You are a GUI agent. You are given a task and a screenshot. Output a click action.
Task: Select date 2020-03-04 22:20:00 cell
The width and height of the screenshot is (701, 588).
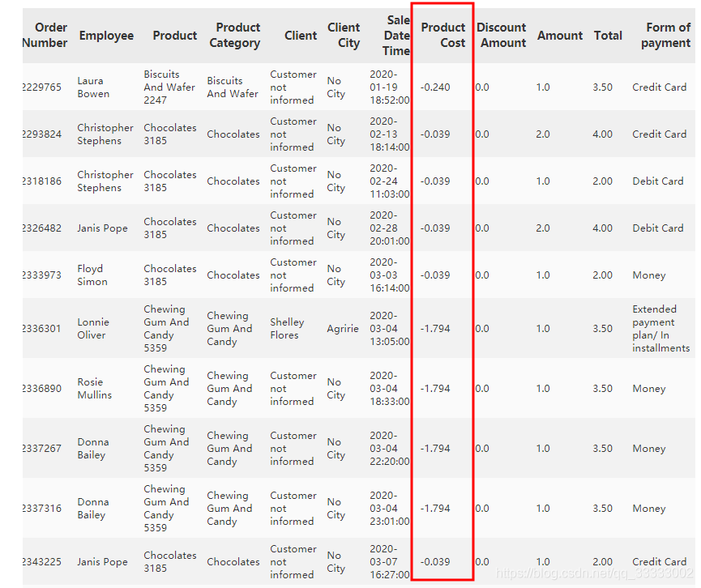(x=389, y=448)
